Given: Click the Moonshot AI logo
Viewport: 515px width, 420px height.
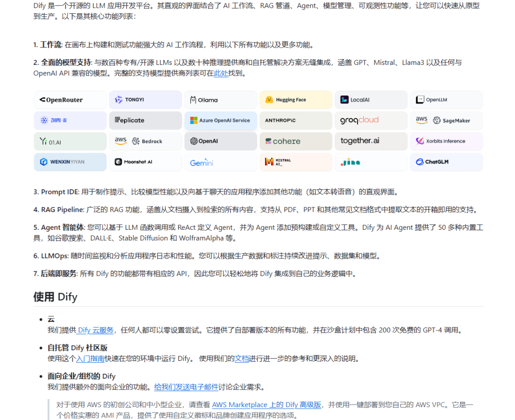Looking at the screenshot, I should click(145, 162).
